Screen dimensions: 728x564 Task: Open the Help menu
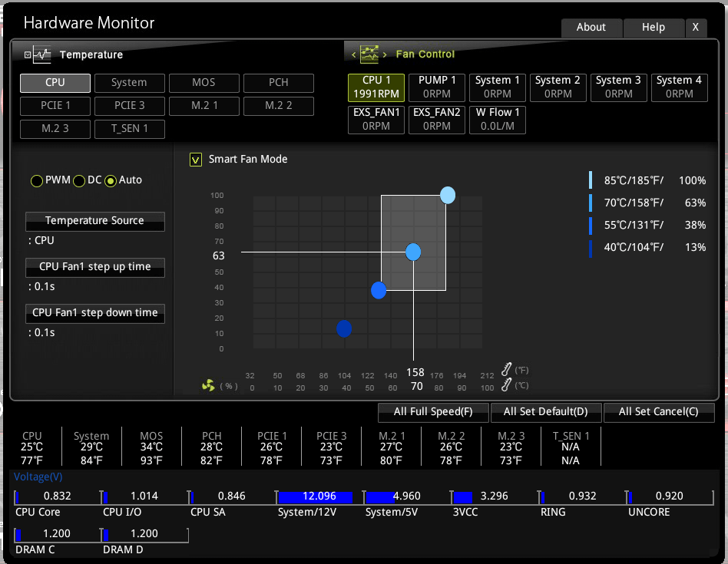(x=654, y=28)
